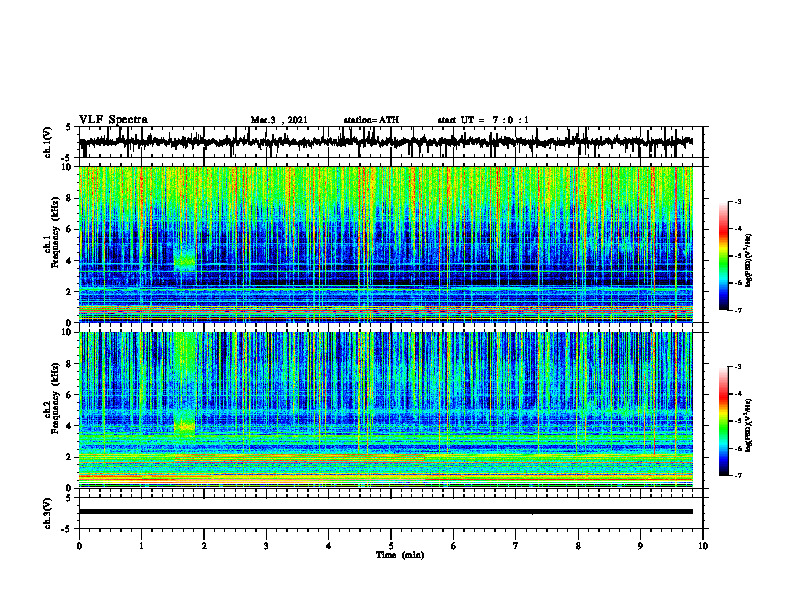Click the ch.2 spectrogram color bar
The image size is (792, 612).
coord(723,421)
